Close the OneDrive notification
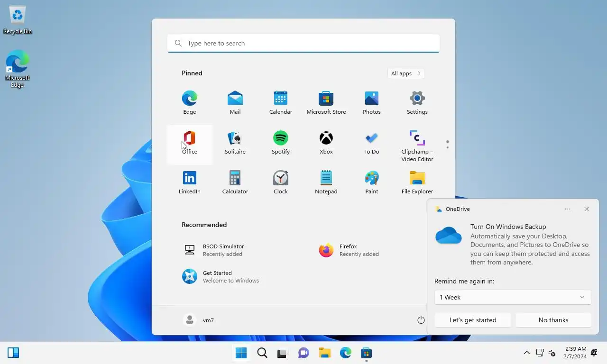Viewport: 607px width, 364px height. 587,209
